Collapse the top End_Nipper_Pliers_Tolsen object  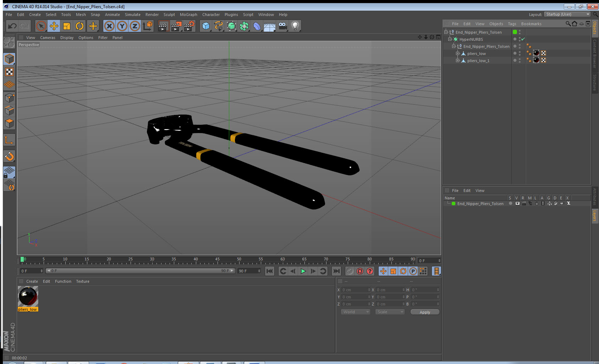coord(446,32)
